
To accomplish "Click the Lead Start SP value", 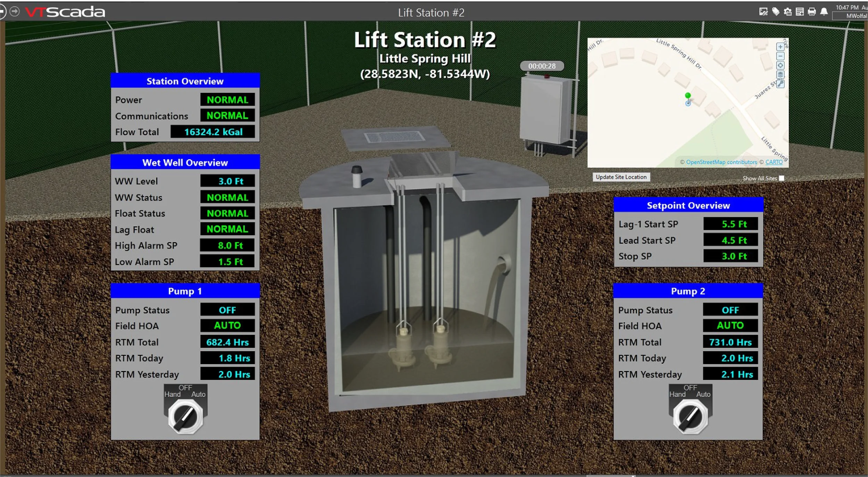I will (x=731, y=240).
